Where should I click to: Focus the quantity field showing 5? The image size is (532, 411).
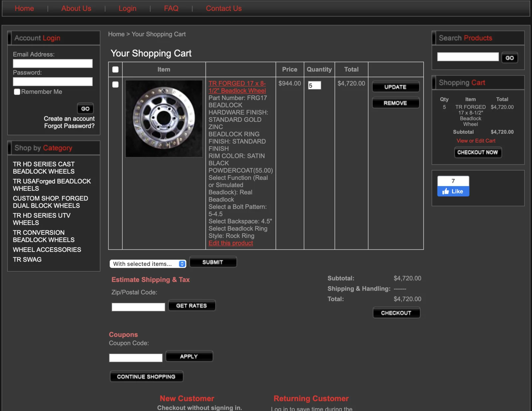315,86
